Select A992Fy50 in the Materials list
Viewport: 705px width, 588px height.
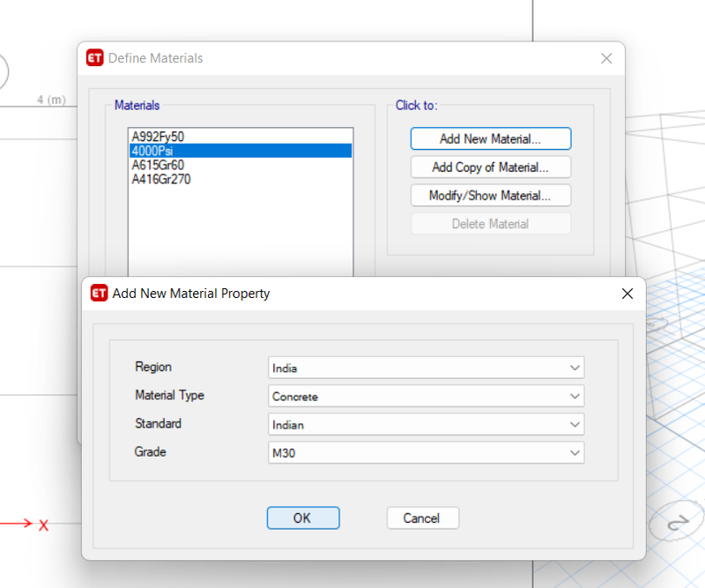coord(241,137)
